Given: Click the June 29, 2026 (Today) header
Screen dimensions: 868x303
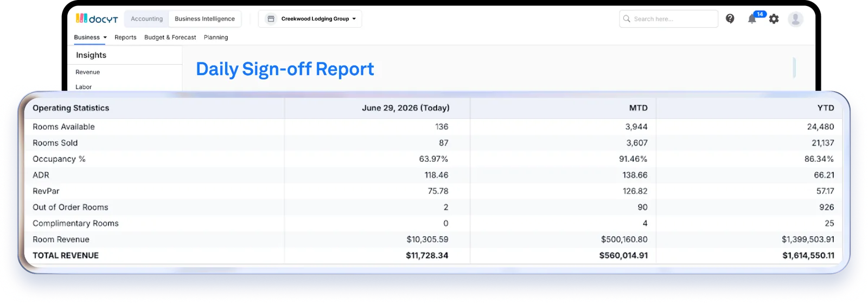Looking at the screenshot, I should pyautogui.click(x=406, y=108).
